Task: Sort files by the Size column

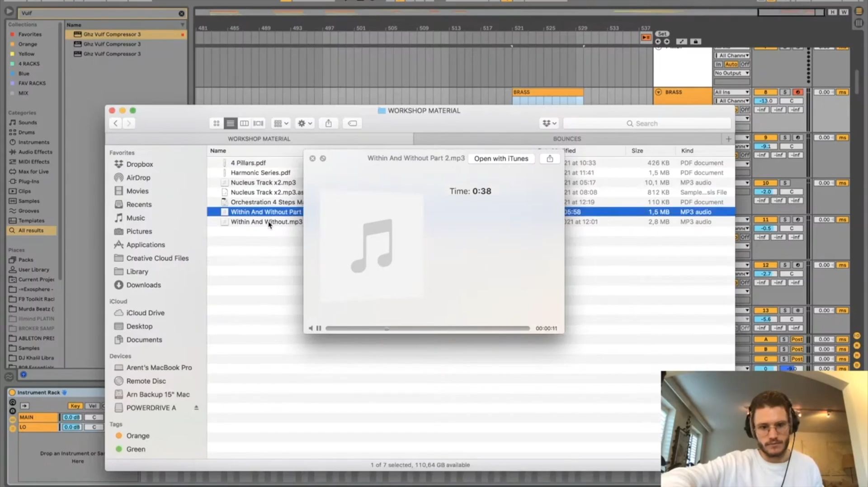Action: (637, 150)
